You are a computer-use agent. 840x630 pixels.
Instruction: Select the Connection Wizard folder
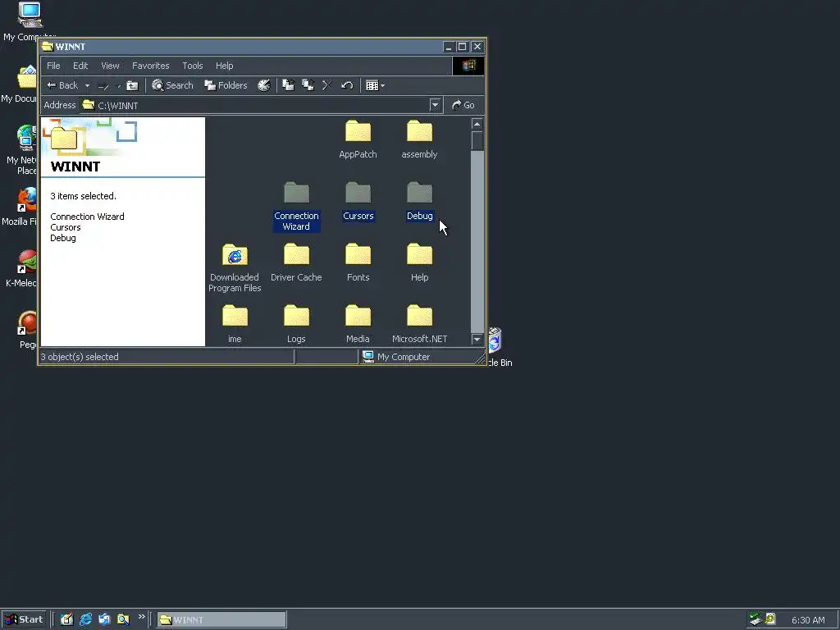click(x=296, y=206)
